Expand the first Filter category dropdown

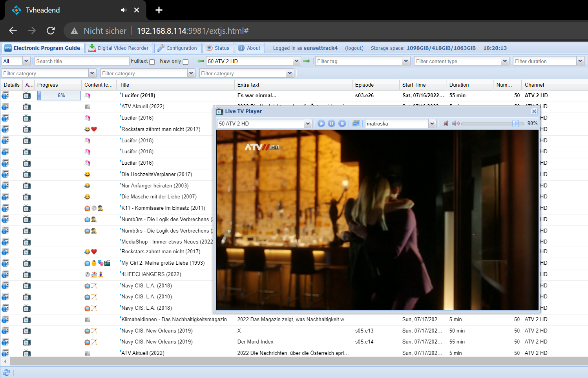click(92, 73)
